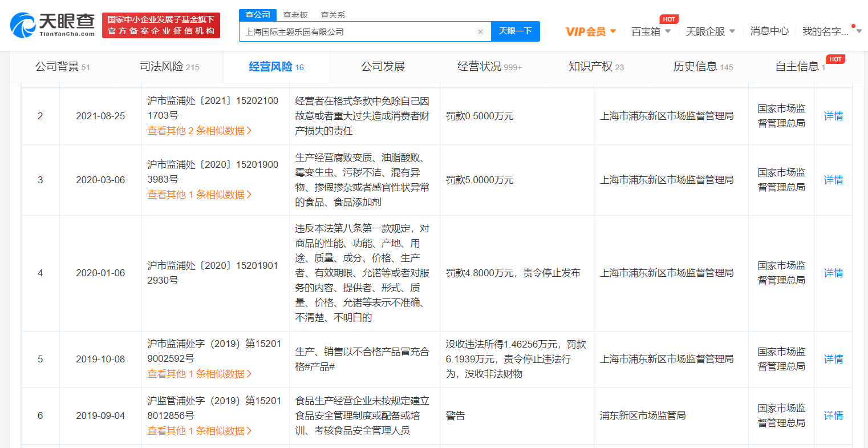Switch to the 查老板 search tab
The width and height of the screenshot is (868, 448).
(x=295, y=15)
